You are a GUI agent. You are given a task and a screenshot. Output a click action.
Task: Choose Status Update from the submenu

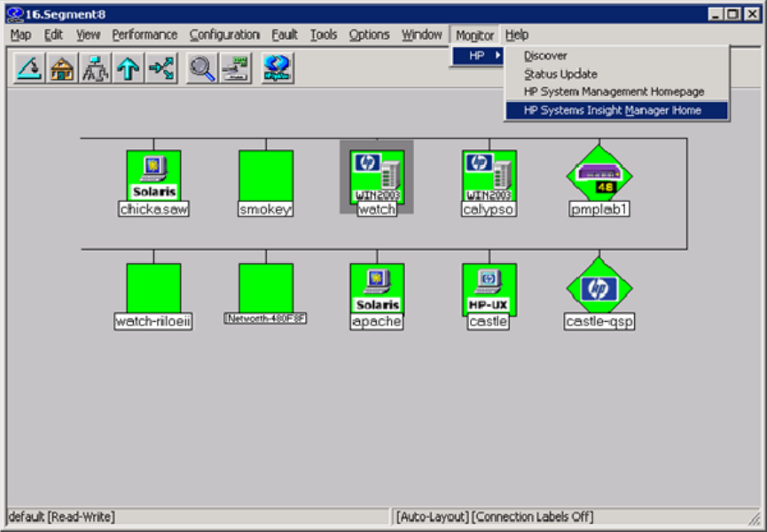(x=616, y=74)
